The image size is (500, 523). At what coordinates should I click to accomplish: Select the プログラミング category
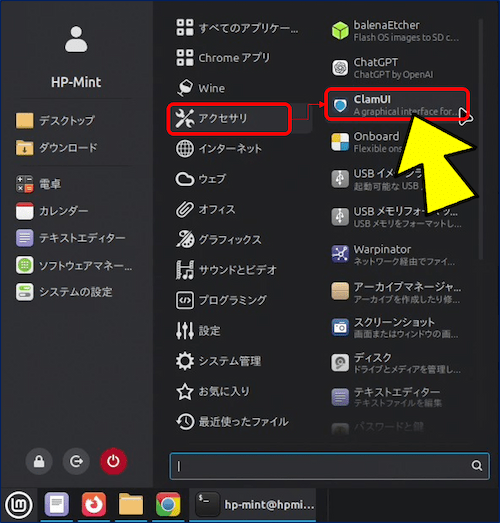point(221,300)
